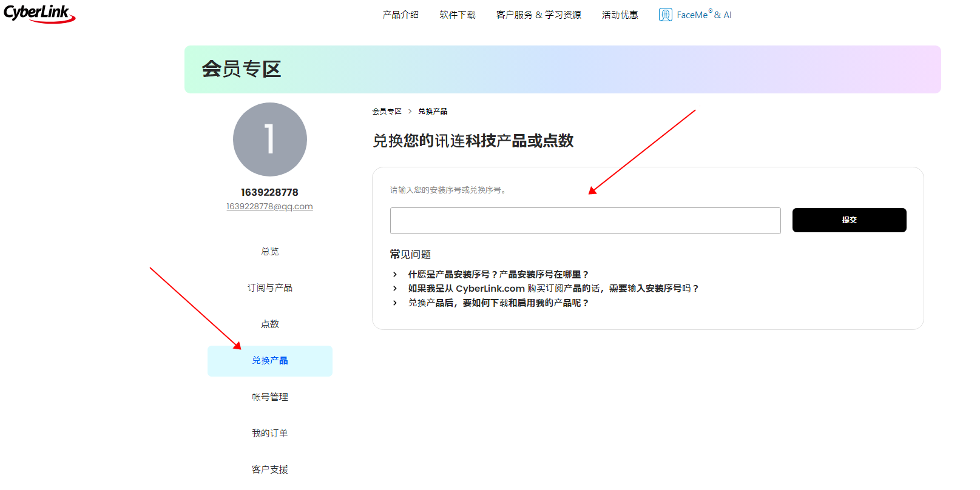This screenshot has height=490, width=980.
Task: Select 兑换产品 in the sidebar
Action: click(270, 361)
